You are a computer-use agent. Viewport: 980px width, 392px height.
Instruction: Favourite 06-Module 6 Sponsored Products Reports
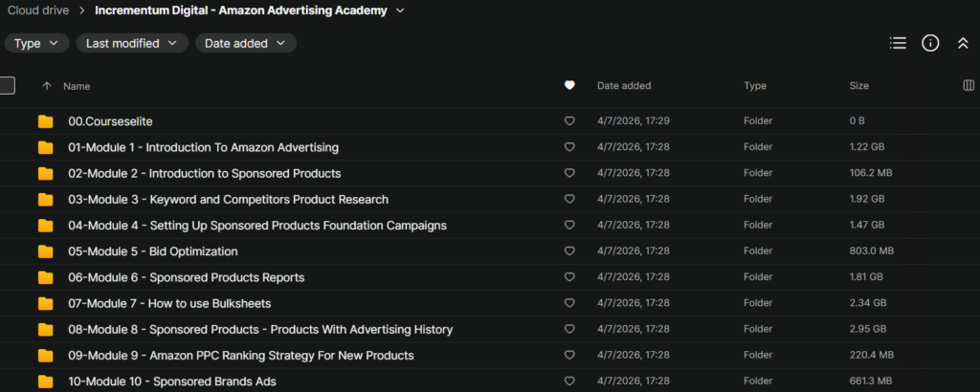pyautogui.click(x=569, y=276)
